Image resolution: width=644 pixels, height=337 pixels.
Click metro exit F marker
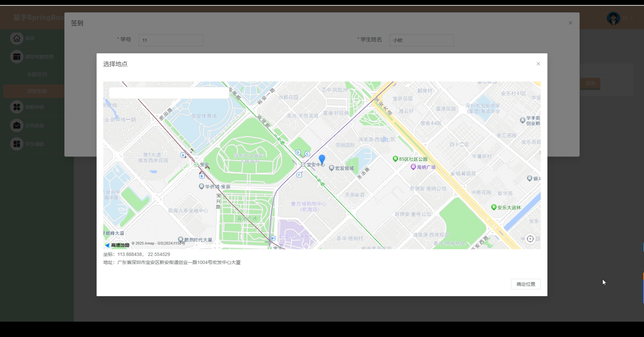pyautogui.click(x=299, y=175)
